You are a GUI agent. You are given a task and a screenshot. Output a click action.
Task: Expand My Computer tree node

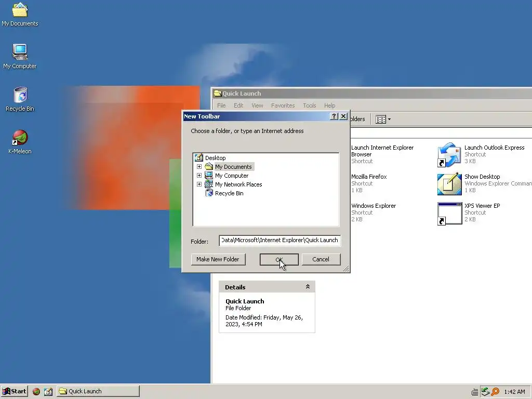click(x=199, y=176)
